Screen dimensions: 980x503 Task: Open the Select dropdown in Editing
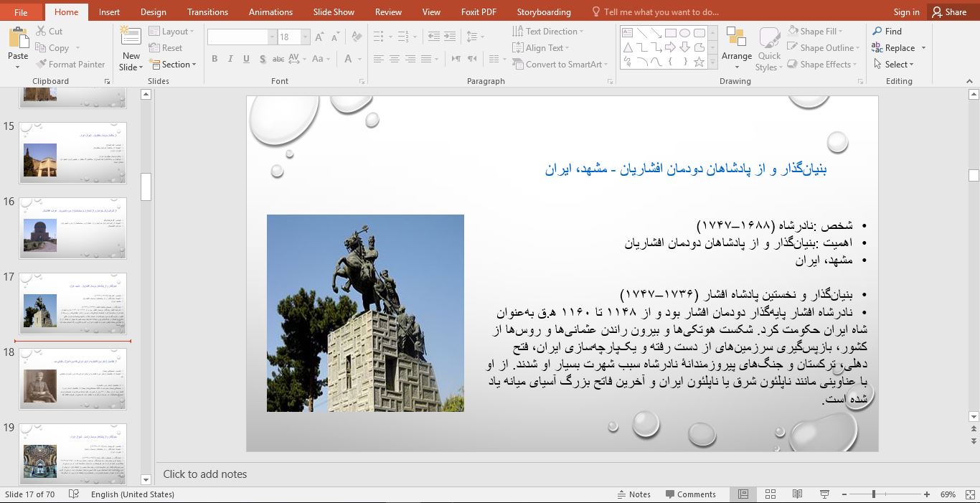click(x=894, y=65)
